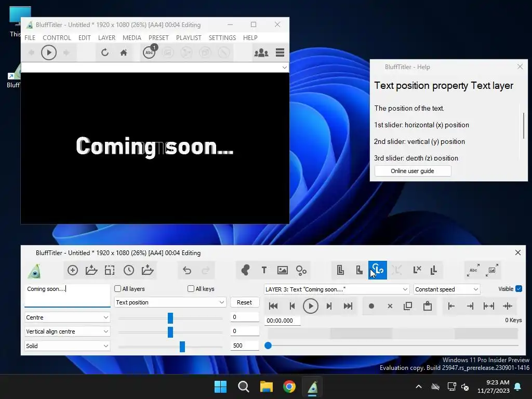Click the community people icon
Image resolution: width=532 pixels, height=399 pixels.
point(261,53)
